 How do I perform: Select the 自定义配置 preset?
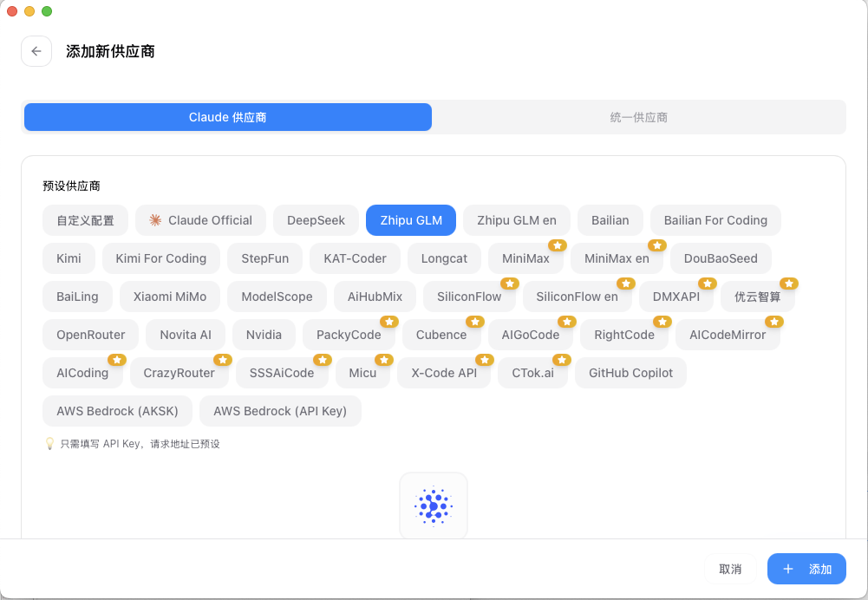pyautogui.click(x=85, y=220)
